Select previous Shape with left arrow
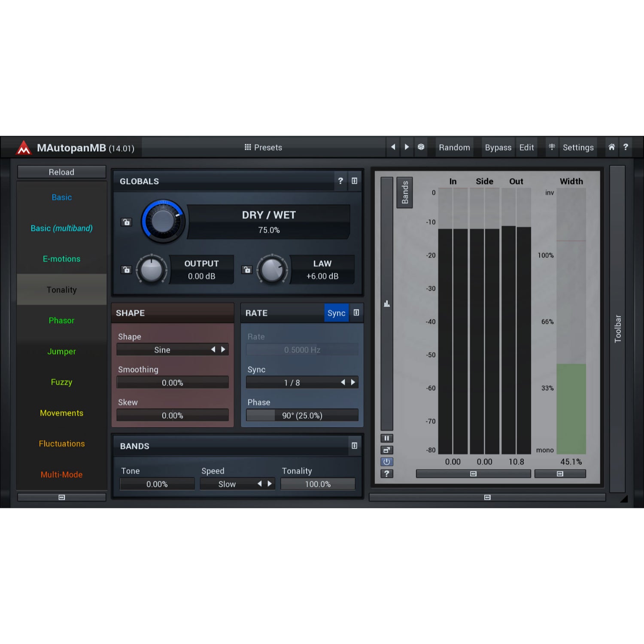Viewport: 644px width, 644px height. 213,349
